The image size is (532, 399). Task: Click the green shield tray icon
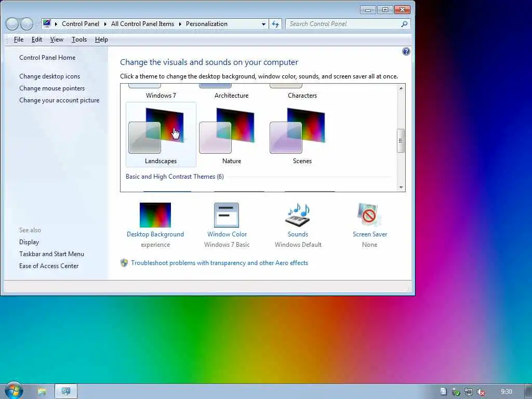click(456, 392)
